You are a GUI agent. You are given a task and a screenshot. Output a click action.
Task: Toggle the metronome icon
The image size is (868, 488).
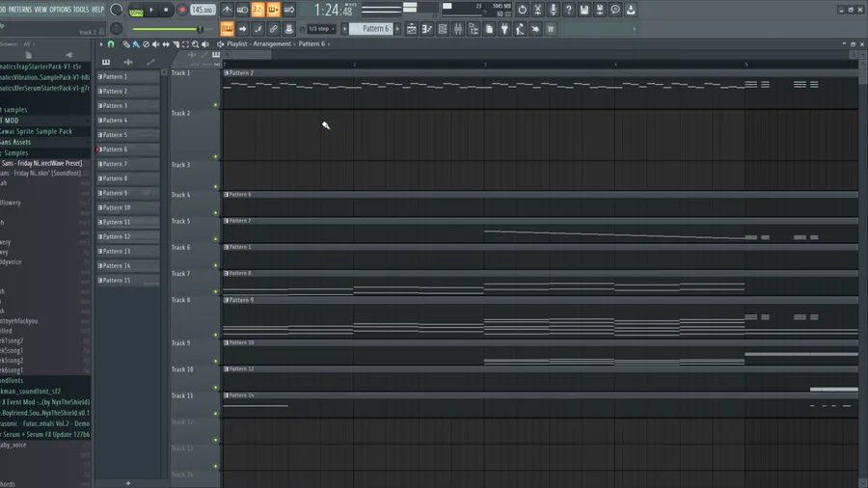pyautogui.click(x=227, y=10)
